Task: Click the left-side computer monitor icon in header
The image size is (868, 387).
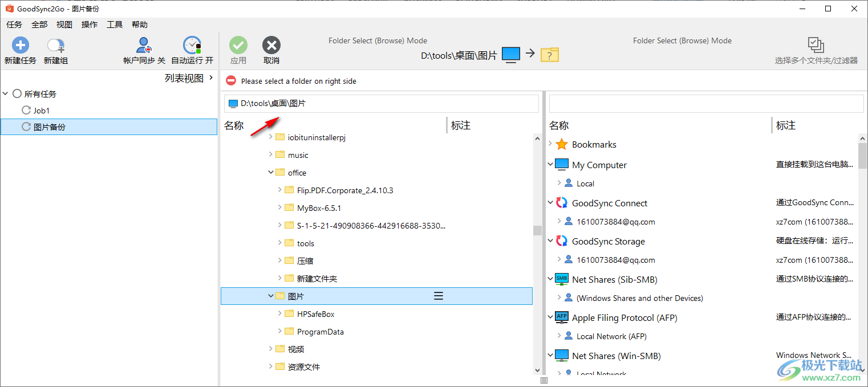Action: point(511,55)
